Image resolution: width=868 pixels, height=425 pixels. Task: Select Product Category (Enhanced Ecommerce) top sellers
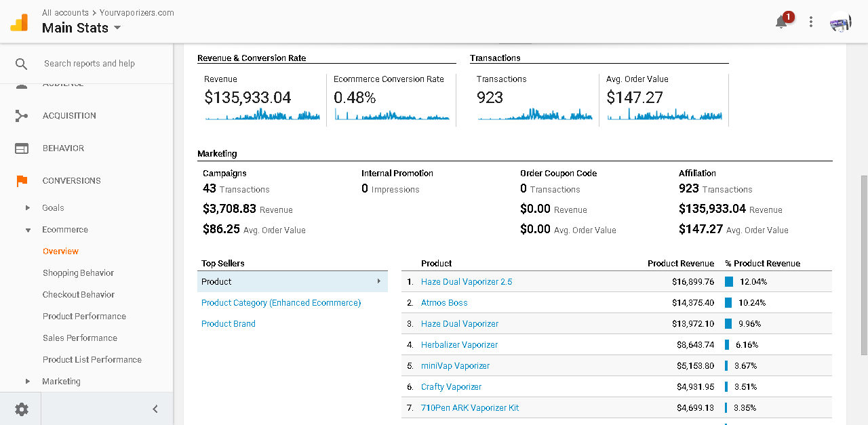281,303
